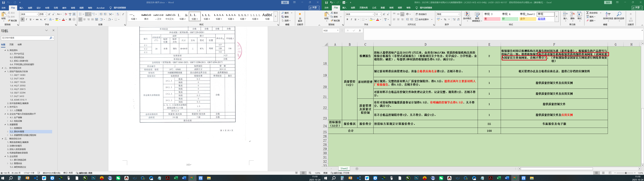This screenshot has width=644, height=181.
Task: Open Excel number format dropdown (常规)
Action: [x=459, y=14]
